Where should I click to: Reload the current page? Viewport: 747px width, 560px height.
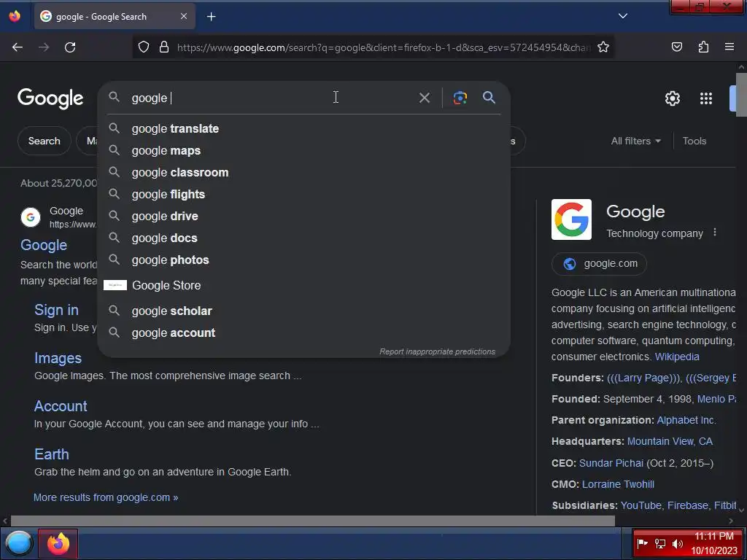point(70,47)
